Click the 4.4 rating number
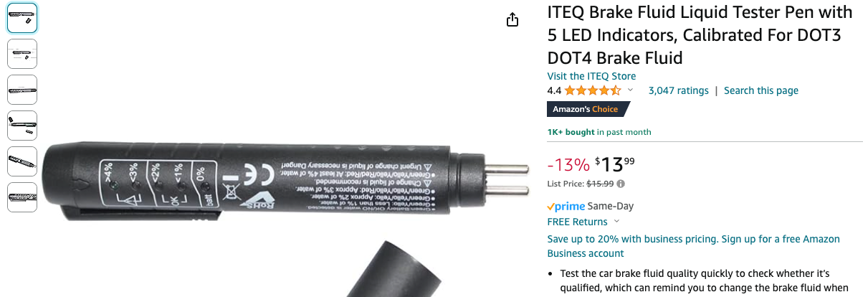The width and height of the screenshot is (868, 297). tap(554, 90)
